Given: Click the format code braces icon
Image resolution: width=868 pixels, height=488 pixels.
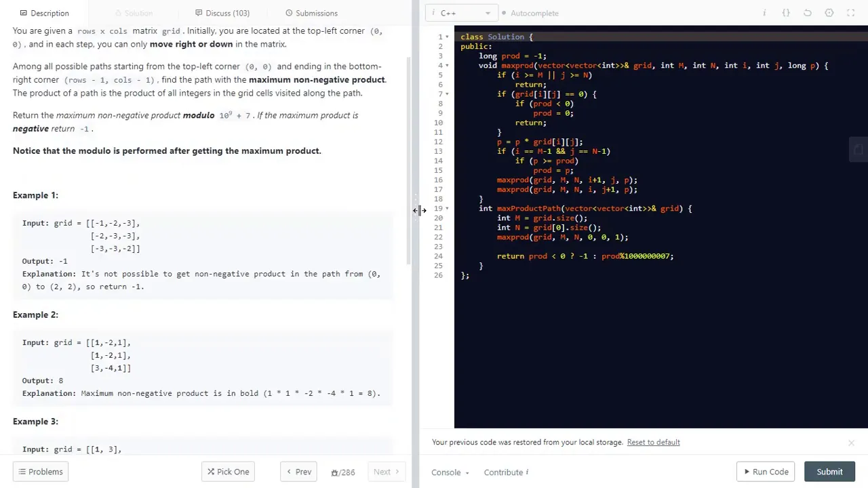Looking at the screenshot, I should pyautogui.click(x=786, y=13).
